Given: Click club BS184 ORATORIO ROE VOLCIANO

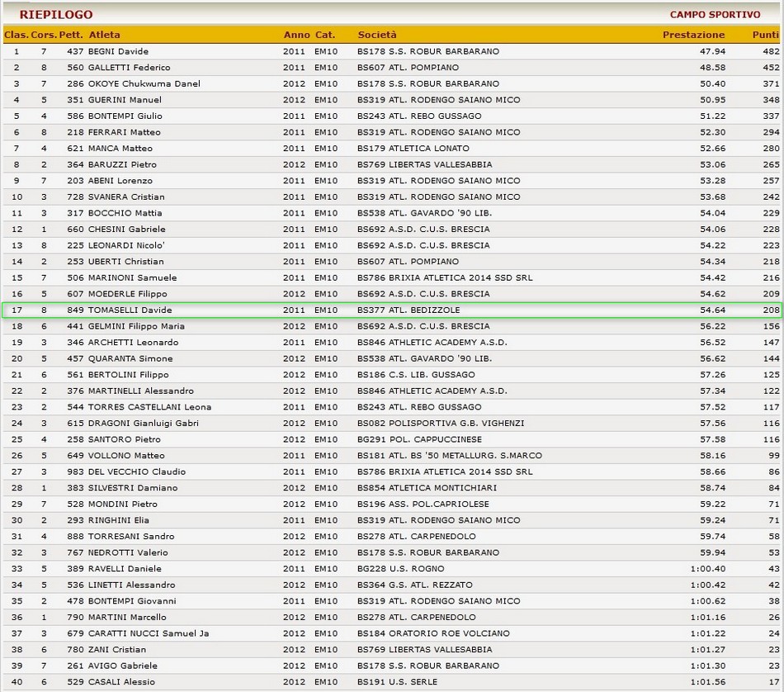Looking at the screenshot, I should (x=433, y=633).
